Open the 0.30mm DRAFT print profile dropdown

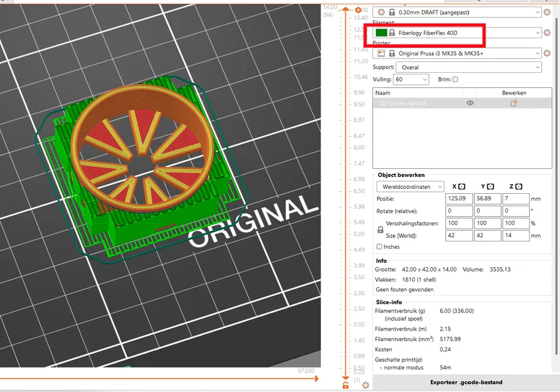click(x=457, y=12)
